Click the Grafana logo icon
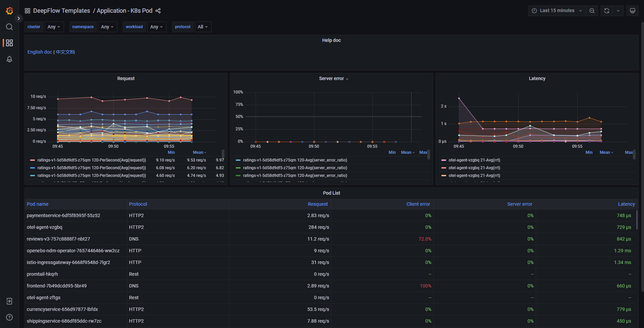 tap(9, 10)
